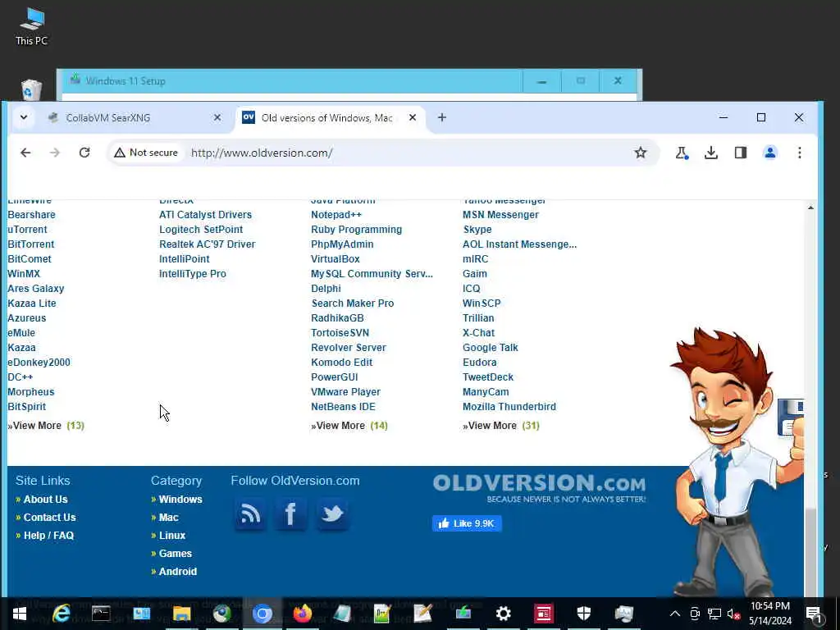Click the Not secure warning icon

point(120,153)
